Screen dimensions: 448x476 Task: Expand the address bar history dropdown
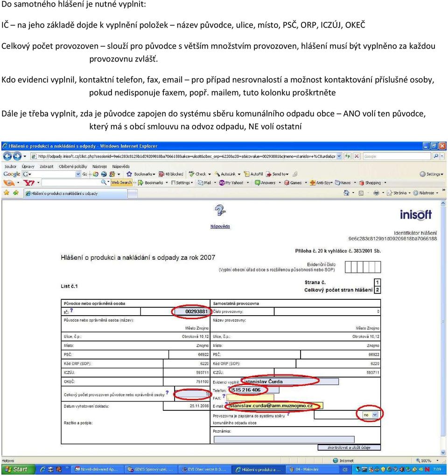(x=339, y=156)
